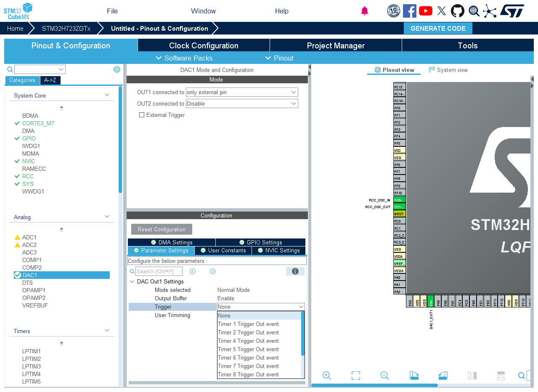Image resolution: width=538 pixels, height=392 pixels.
Task: Open the OUT2 connected to dropdown
Action: point(242,103)
